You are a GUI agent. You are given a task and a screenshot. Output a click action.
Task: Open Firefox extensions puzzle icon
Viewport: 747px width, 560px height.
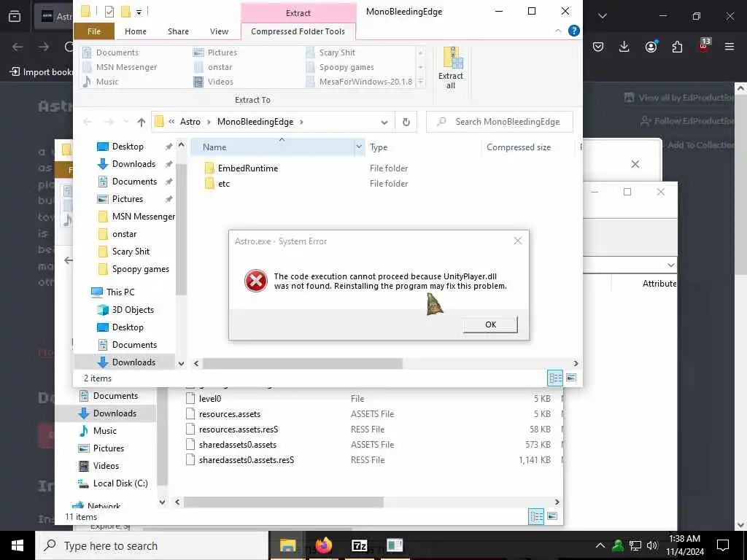click(677, 47)
